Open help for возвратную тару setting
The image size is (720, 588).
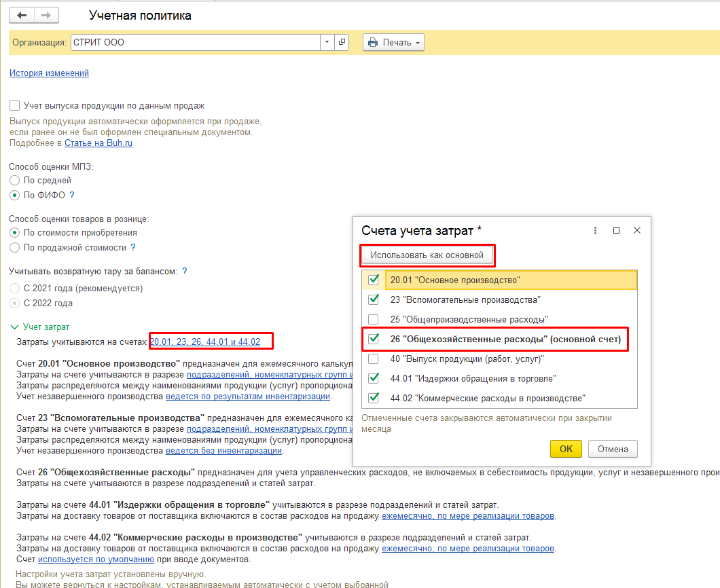[185, 272]
